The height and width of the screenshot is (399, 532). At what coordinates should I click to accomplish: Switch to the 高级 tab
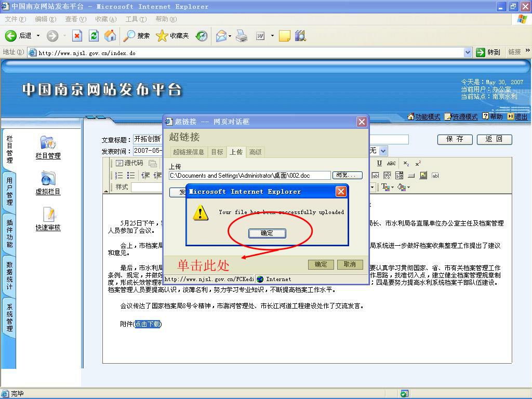coord(255,152)
